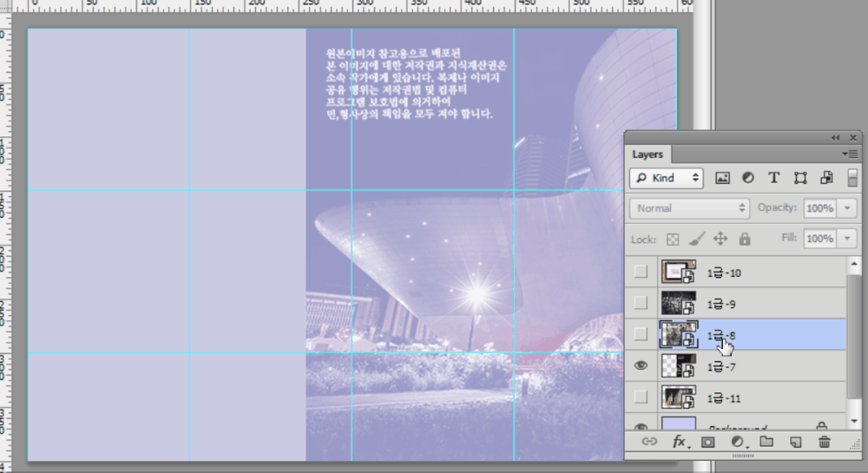Filter layers by adjustment layer icon
The width and height of the screenshot is (868, 473).
(748, 178)
